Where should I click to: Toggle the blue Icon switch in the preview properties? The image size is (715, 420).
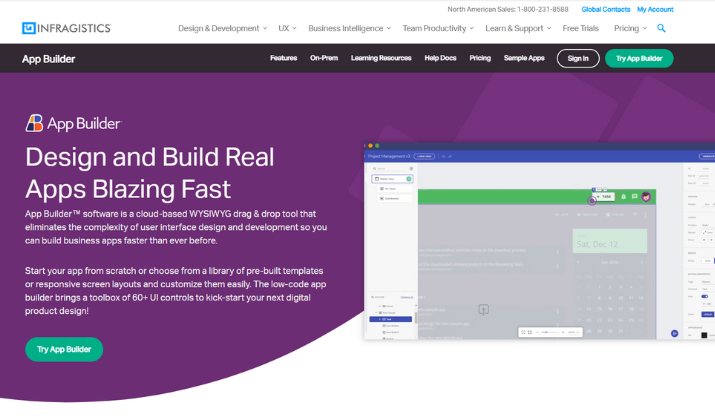[x=705, y=296]
